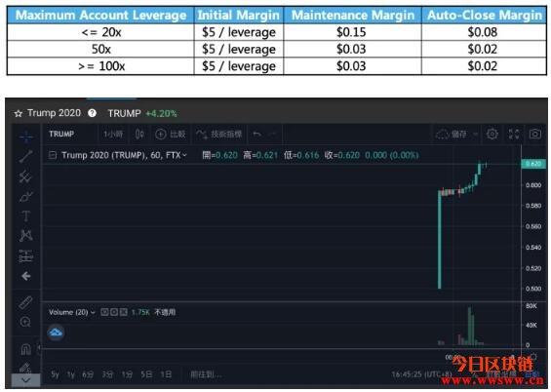This screenshot has height=392, width=551.
Task: Star Trump 2020 as favorite
Action: 19,113
